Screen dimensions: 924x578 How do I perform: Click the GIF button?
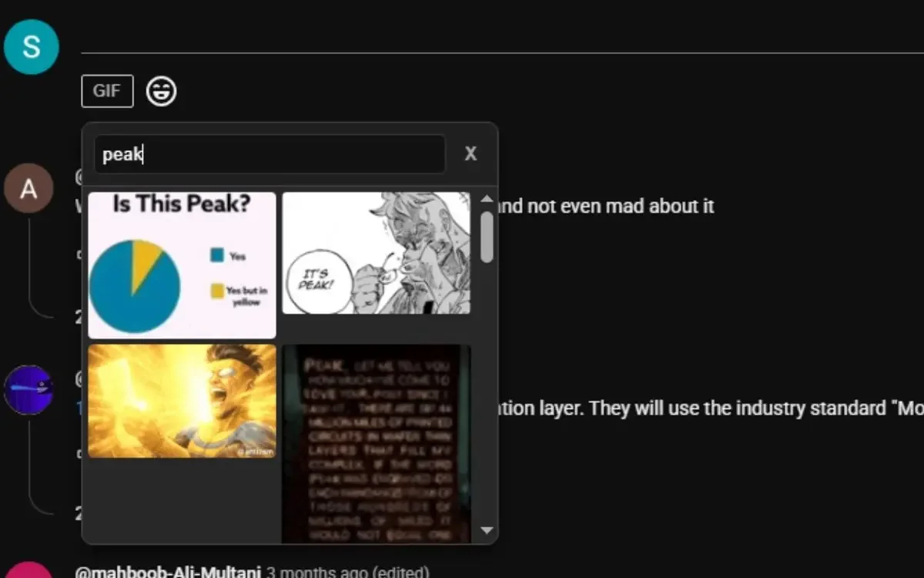(107, 91)
